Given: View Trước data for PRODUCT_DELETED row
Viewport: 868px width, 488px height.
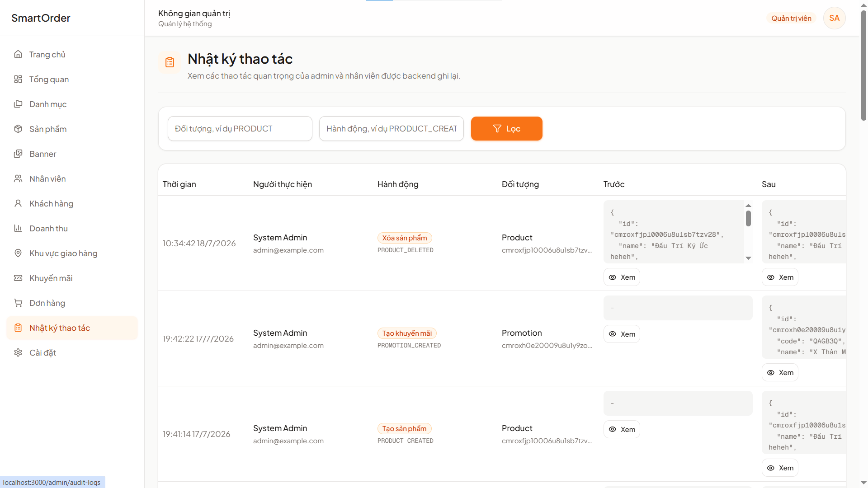Looking at the screenshot, I should (x=622, y=277).
